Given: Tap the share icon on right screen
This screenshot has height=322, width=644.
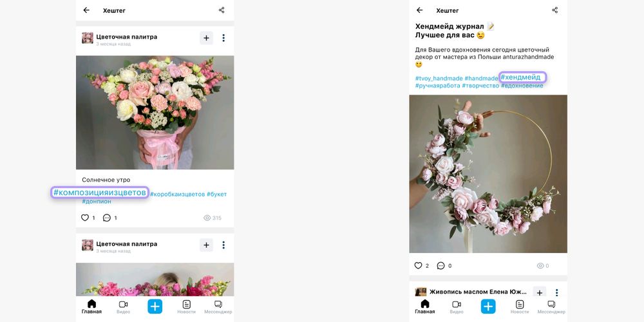Looking at the screenshot, I should point(555,10).
